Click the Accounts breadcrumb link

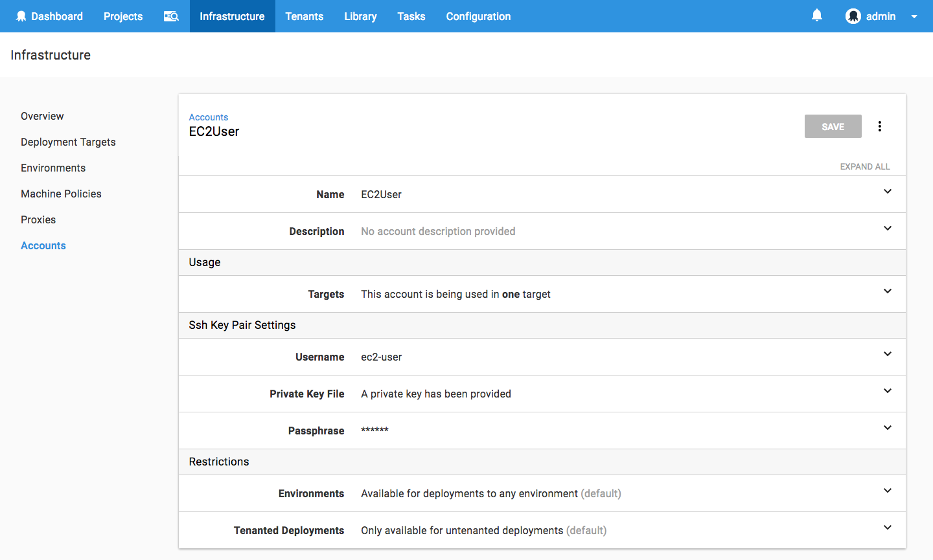209,117
